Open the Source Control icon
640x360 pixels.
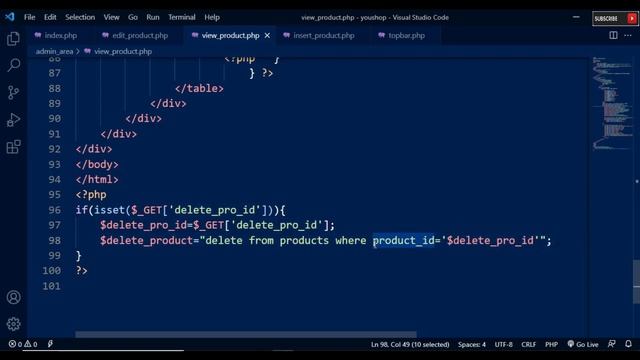13,93
